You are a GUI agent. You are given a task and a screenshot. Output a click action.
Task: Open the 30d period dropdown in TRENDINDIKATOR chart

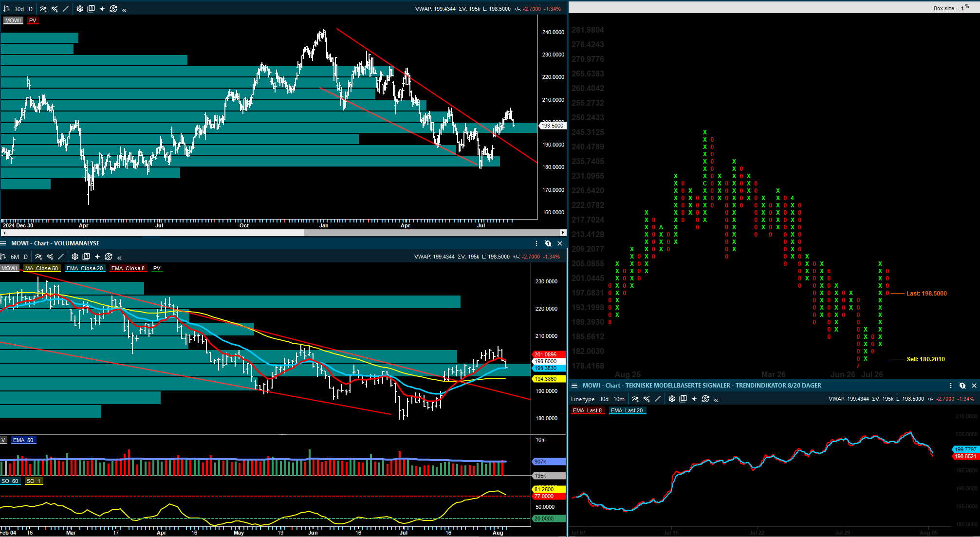point(604,399)
